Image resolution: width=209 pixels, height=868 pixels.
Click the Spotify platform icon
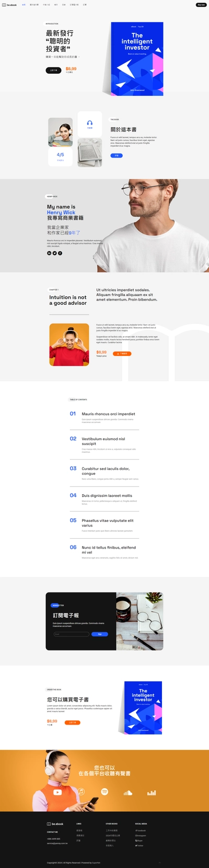click(x=104, y=792)
